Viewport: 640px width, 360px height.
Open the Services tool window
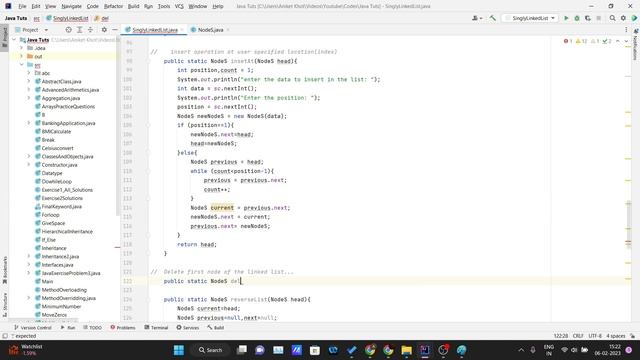point(187,327)
